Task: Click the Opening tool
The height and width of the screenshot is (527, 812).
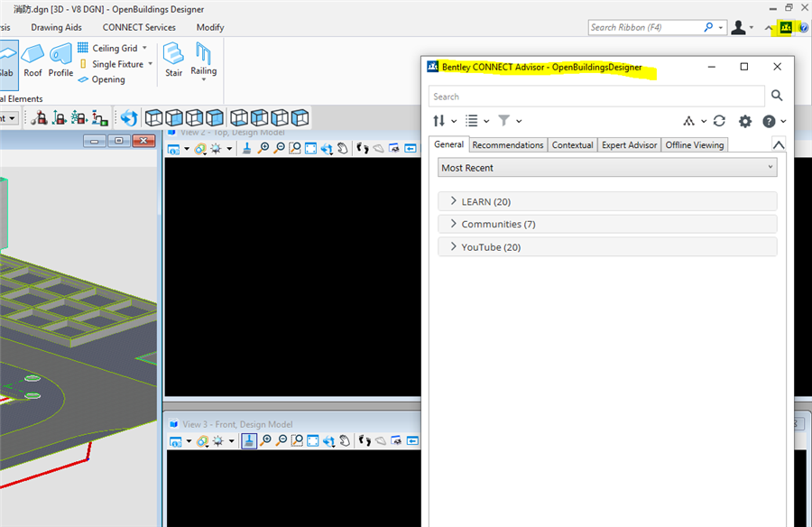Action: [x=101, y=79]
